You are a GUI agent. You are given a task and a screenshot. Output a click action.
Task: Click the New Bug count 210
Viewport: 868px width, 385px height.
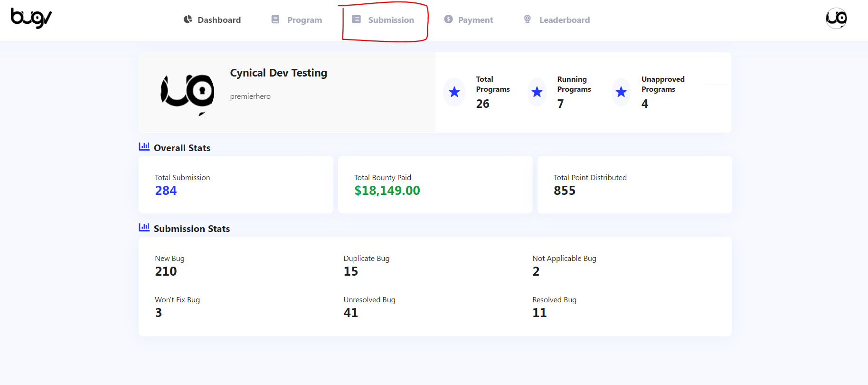[166, 271]
